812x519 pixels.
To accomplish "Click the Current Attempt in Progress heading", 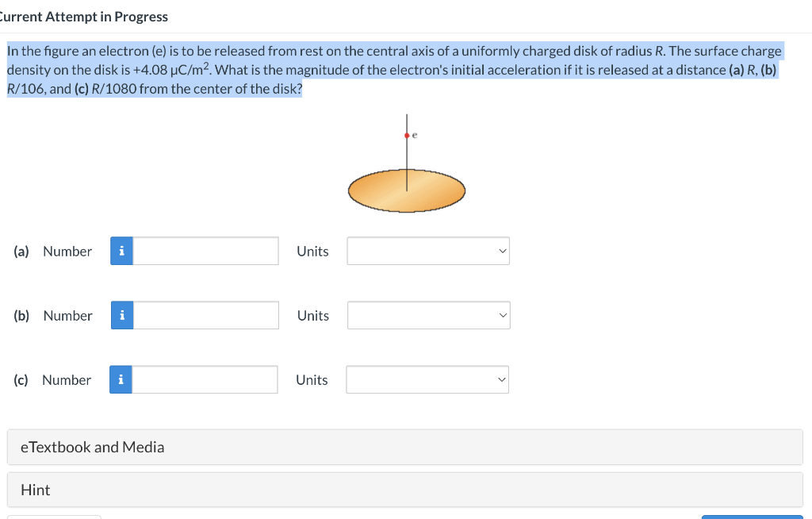I will [83, 16].
